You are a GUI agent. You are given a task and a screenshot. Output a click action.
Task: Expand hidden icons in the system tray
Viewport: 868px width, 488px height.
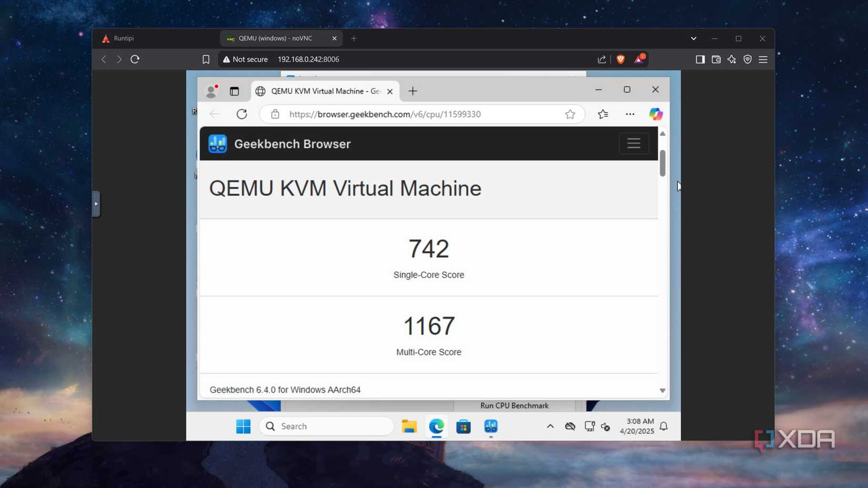[550, 426]
